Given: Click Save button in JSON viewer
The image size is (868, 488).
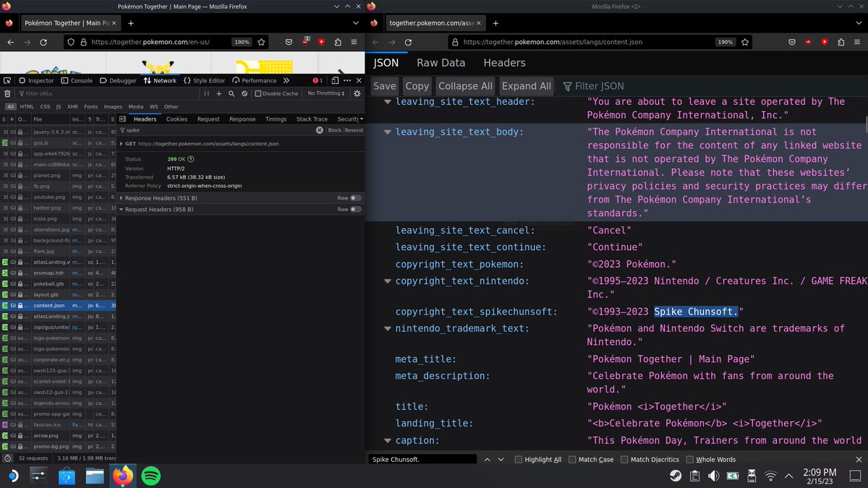Looking at the screenshot, I should pos(385,86).
